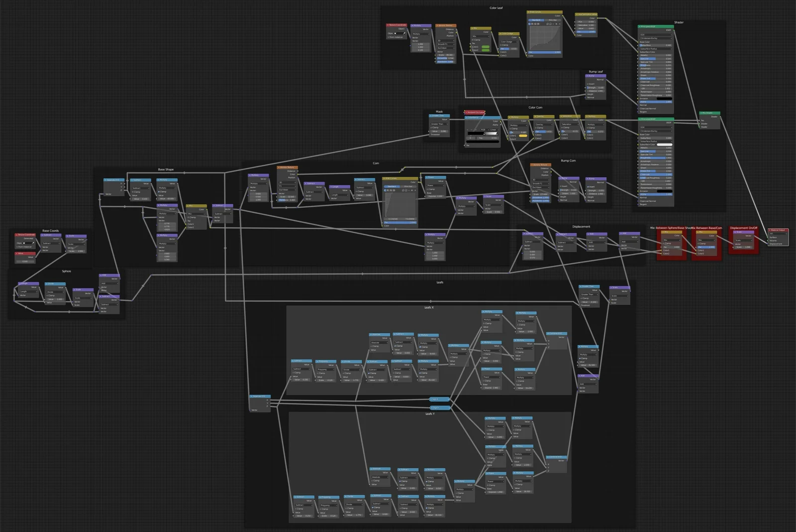The image size is (796, 532).
Task: Click the green Color1 swatch on Color Leaf Mix node
Action: tap(486, 47)
